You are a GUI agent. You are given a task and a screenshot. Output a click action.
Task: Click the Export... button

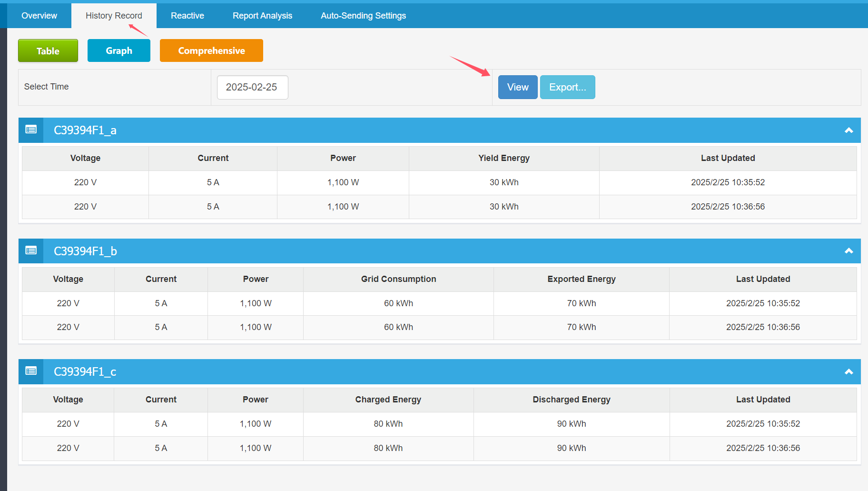568,87
